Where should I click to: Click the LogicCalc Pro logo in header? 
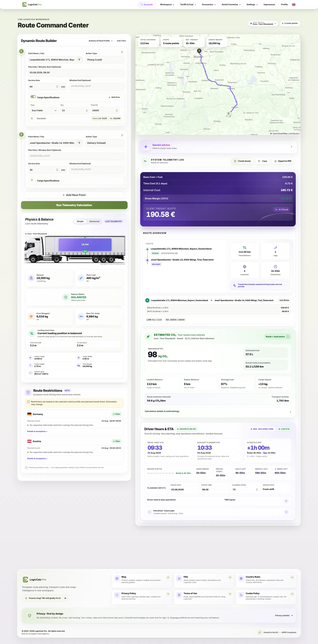[32, 5]
